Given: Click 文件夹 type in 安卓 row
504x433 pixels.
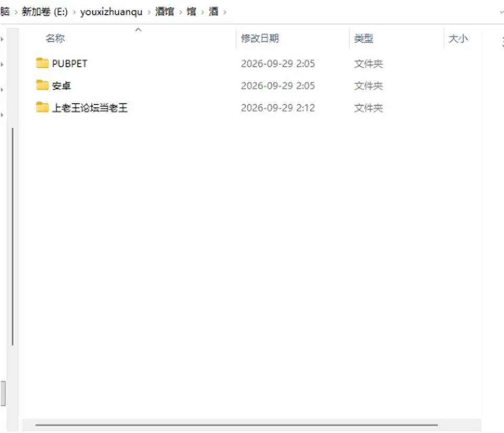Looking at the screenshot, I should [369, 86].
